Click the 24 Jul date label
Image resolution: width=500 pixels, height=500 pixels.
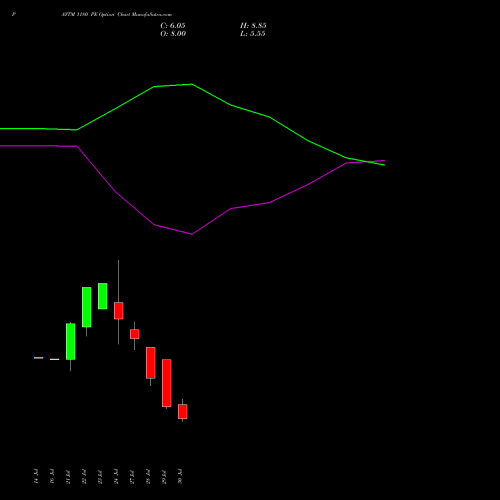[116, 476]
